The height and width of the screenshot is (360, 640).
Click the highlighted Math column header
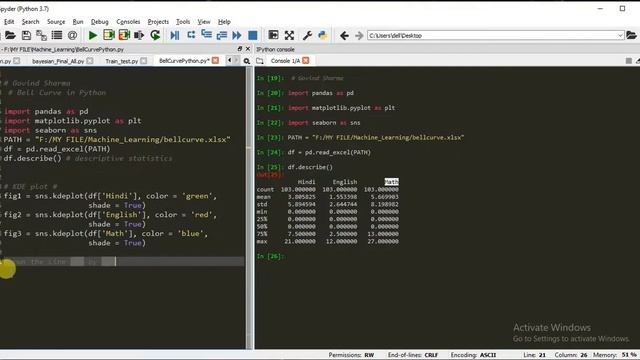point(391,182)
